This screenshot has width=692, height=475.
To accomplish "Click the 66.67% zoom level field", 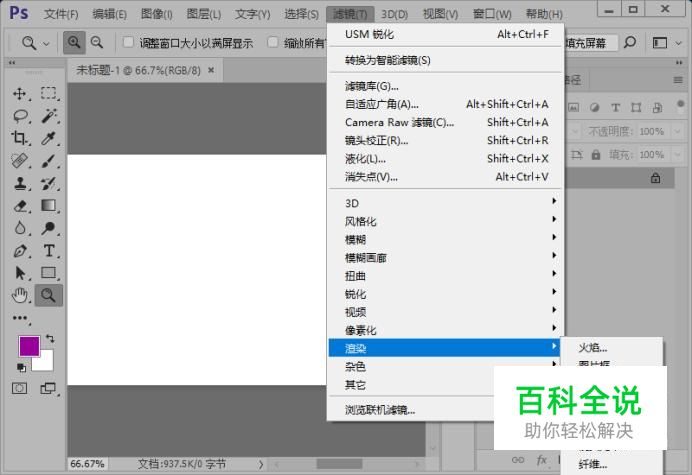I will [x=87, y=464].
